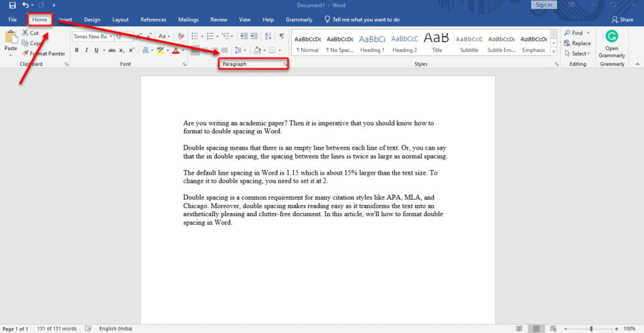Open the Clipboard pane launcher
644x333 pixels.
(67, 64)
